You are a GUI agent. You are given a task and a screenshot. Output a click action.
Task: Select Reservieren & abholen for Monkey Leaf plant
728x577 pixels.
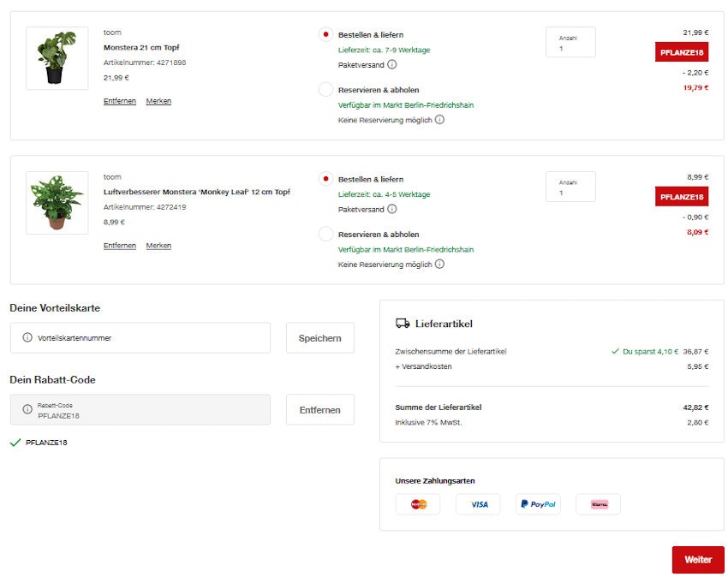pyautogui.click(x=325, y=234)
